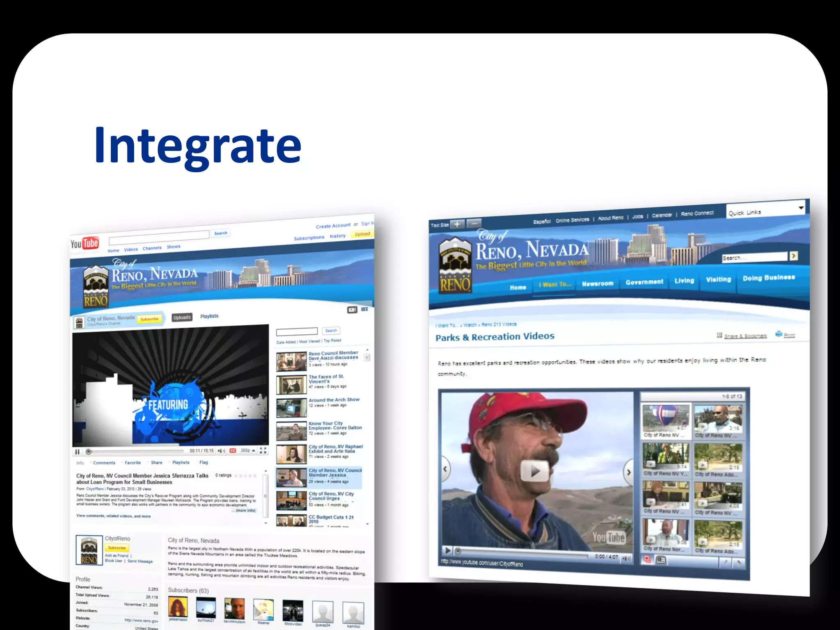Sort uploads by Top Rated
The height and width of the screenshot is (630, 840).
coord(332,340)
